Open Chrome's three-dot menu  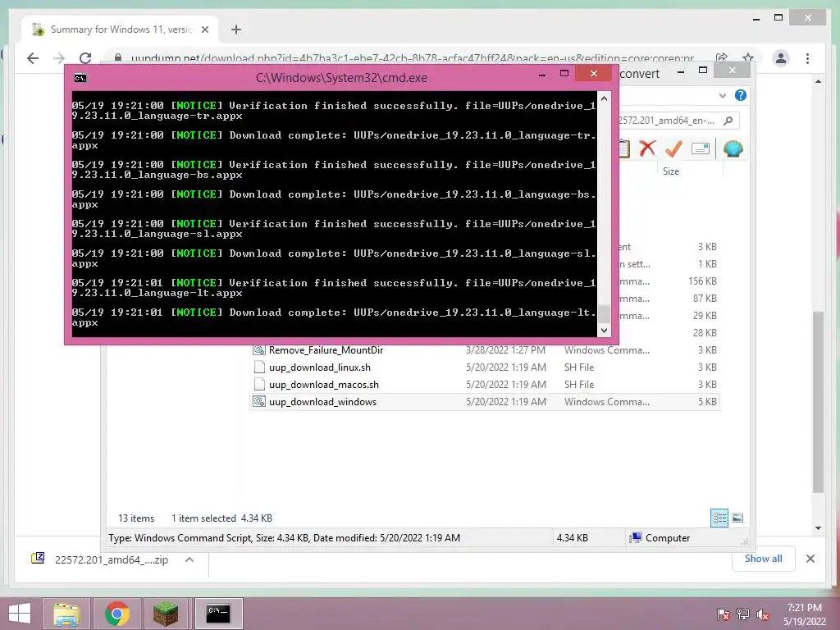[x=807, y=58]
